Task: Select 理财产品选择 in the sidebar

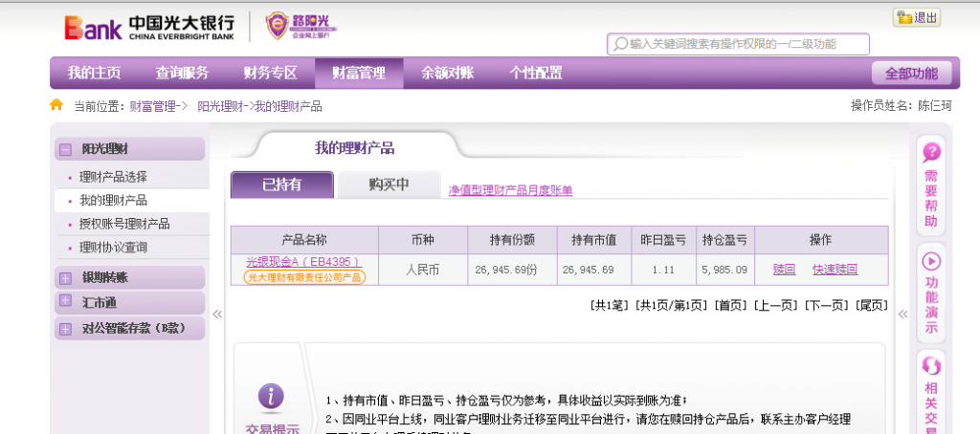Action: (x=113, y=177)
